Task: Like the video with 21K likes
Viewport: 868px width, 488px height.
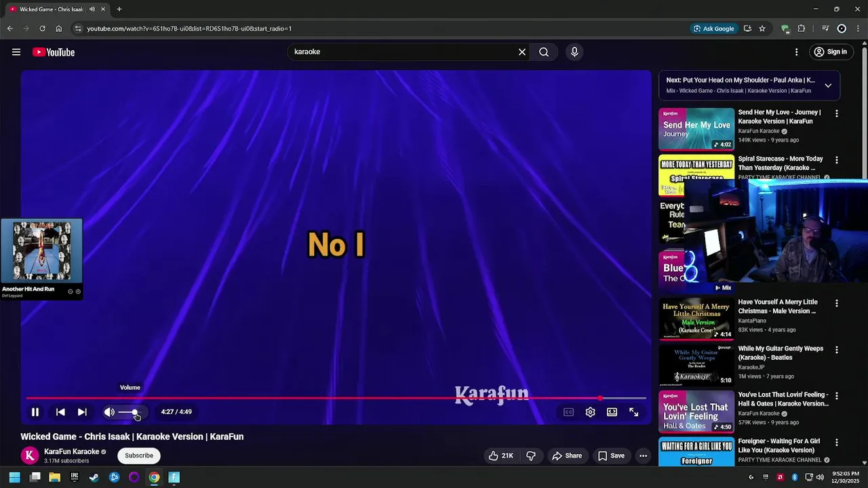Action: 501,455
